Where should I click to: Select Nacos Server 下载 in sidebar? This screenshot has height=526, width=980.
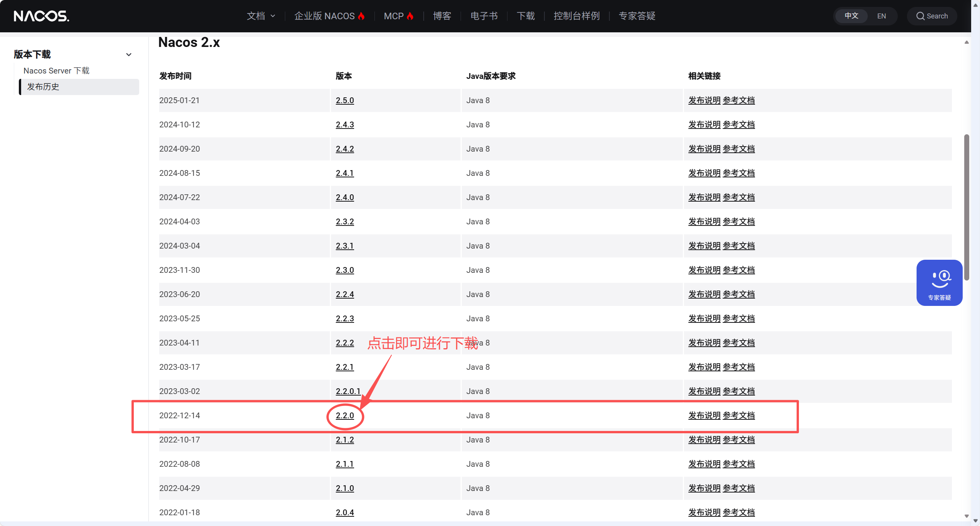57,71
